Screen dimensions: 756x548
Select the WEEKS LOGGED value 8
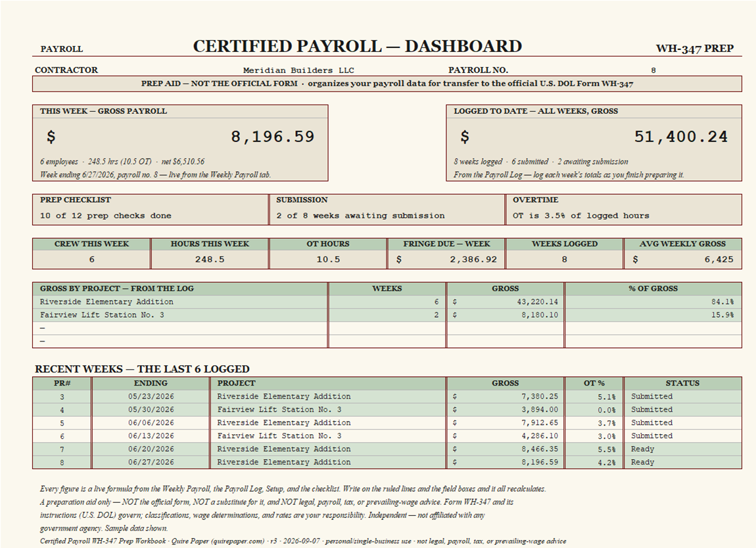pos(564,260)
